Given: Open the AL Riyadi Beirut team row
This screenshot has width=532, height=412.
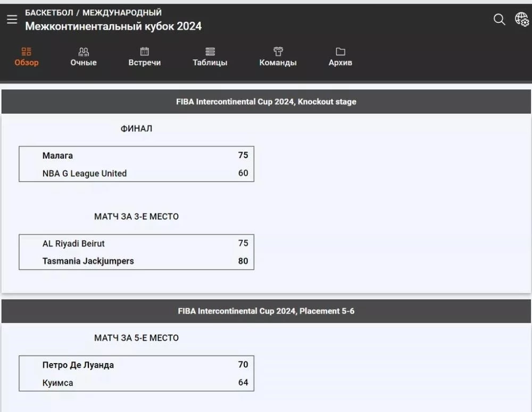Looking at the screenshot, I should pos(136,243).
